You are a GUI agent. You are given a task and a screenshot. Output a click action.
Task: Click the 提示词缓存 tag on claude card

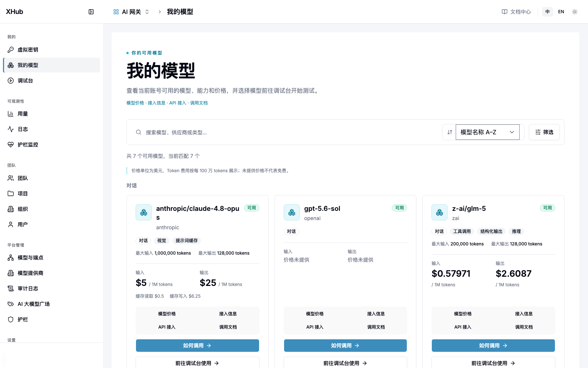coord(187,241)
